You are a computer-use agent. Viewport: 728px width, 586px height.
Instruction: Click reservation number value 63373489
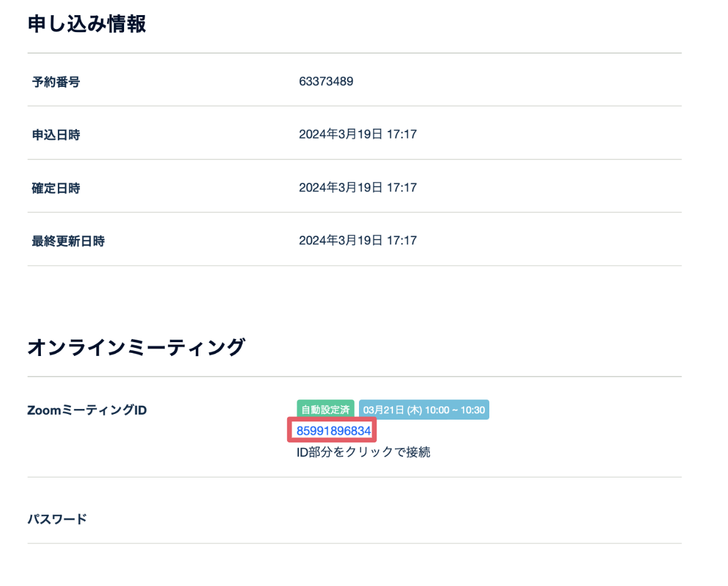[326, 81]
